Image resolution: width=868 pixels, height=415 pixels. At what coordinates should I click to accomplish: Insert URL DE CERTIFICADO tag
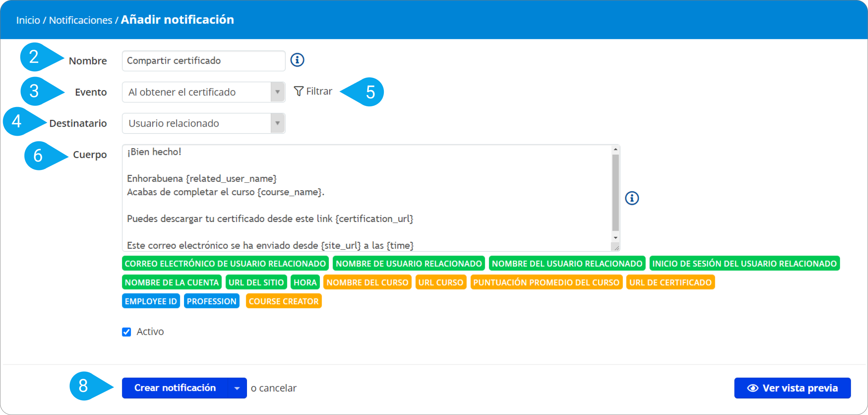(670, 282)
